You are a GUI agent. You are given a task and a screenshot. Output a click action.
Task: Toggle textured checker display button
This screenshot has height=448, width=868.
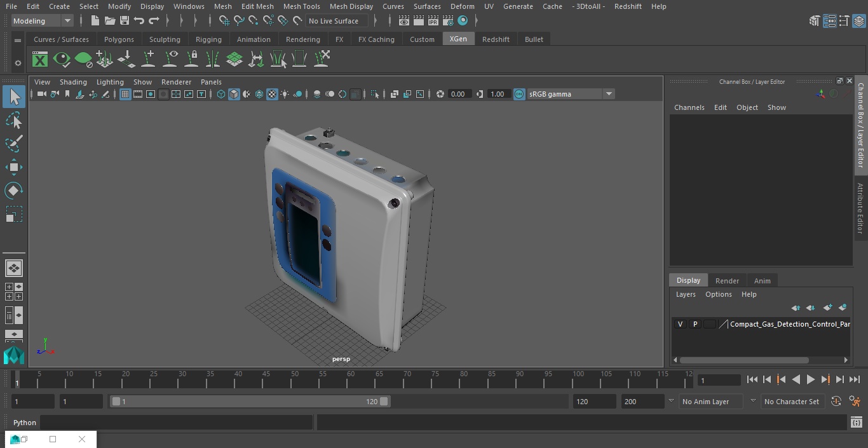pyautogui.click(x=272, y=94)
